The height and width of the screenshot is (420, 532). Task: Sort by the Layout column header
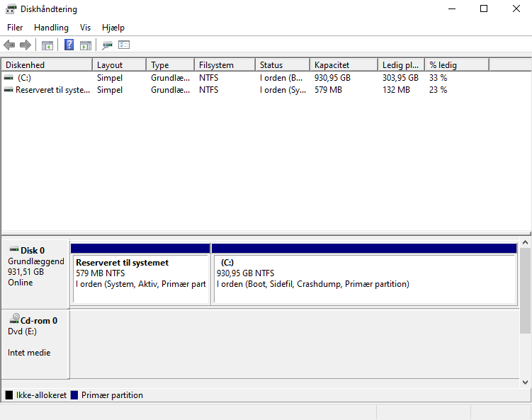pyautogui.click(x=120, y=64)
